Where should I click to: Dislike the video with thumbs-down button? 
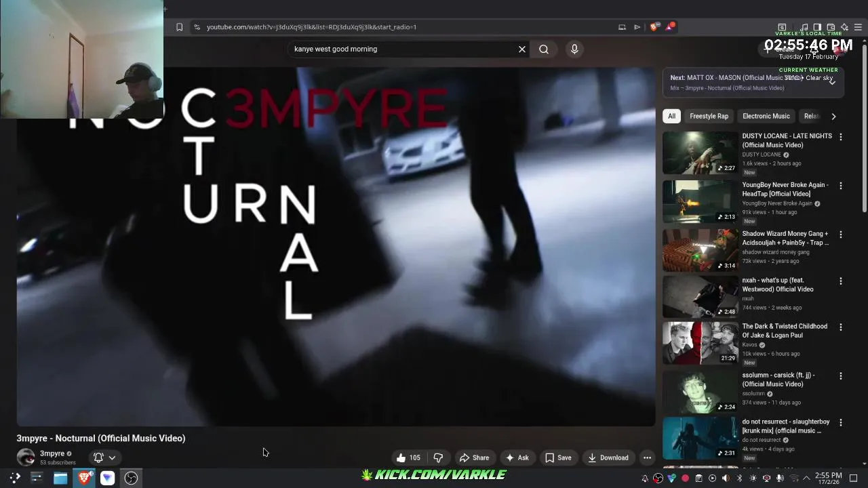pos(438,457)
